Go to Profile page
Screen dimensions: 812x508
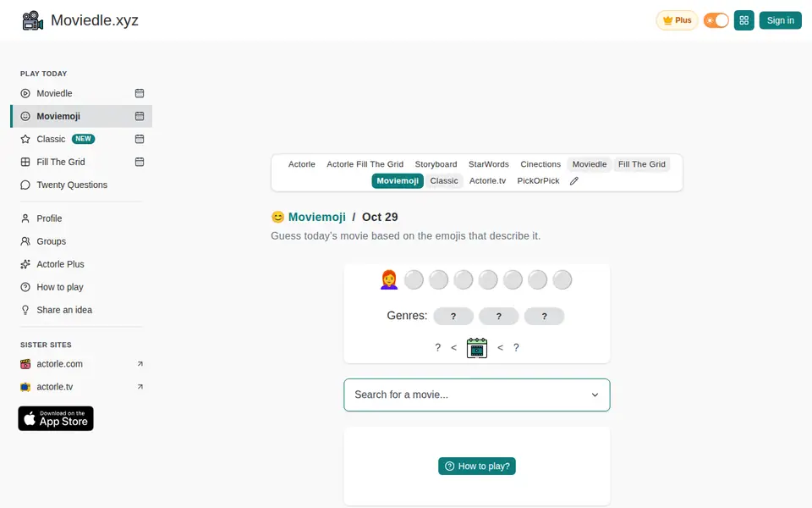[x=49, y=218]
